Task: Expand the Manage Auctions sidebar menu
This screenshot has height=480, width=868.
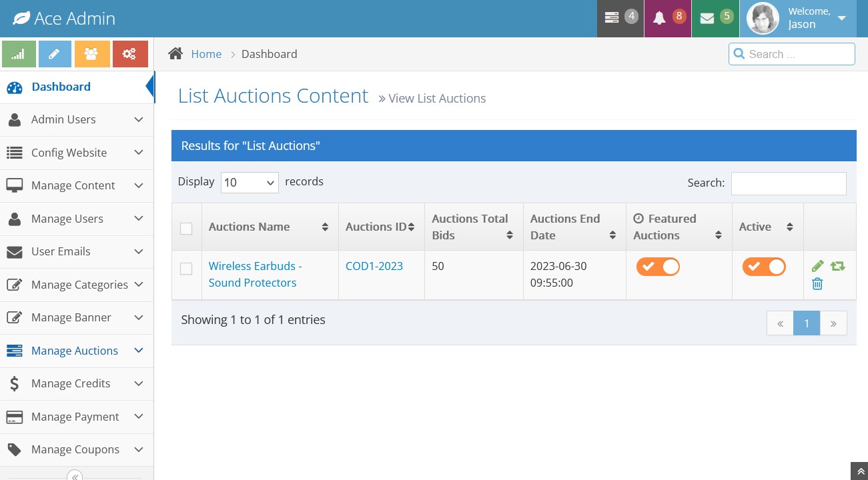Action: tap(75, 351)
